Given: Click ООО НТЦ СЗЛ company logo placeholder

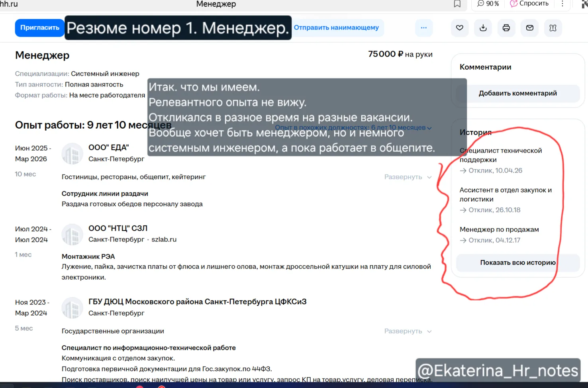Looking at the screenshot, I should (x=72, y=235).
